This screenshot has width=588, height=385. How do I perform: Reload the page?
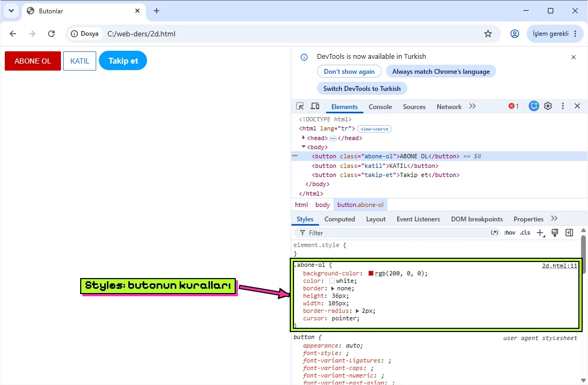(x=51, y=34)
